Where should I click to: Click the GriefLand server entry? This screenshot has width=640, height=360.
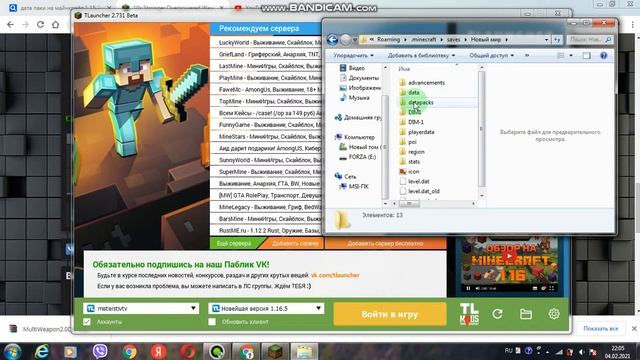(x=266, y=54)
